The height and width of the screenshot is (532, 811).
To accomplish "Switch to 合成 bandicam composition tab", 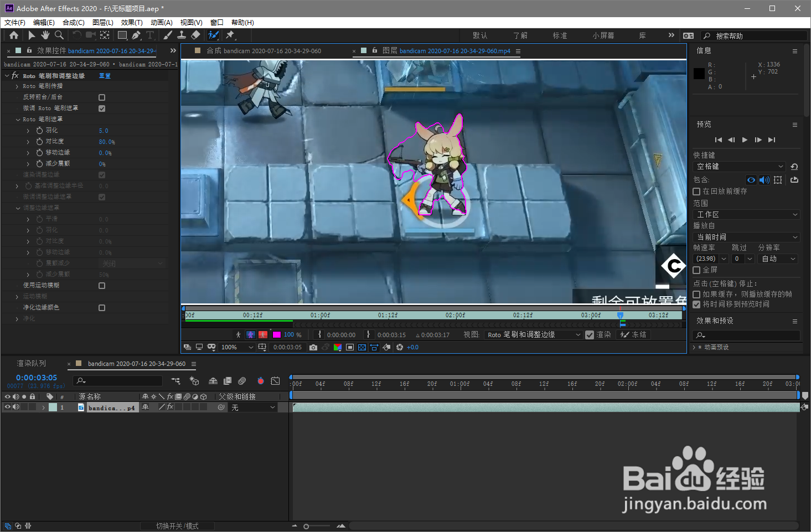I will point(264,51).
